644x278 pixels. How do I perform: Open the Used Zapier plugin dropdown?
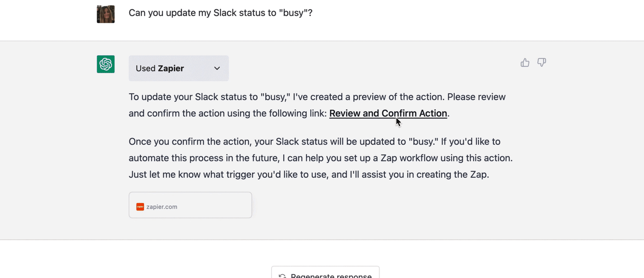(178, 68)
